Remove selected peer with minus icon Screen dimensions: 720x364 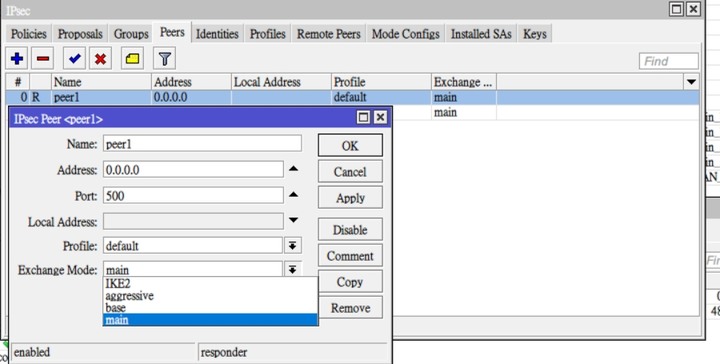43,58
